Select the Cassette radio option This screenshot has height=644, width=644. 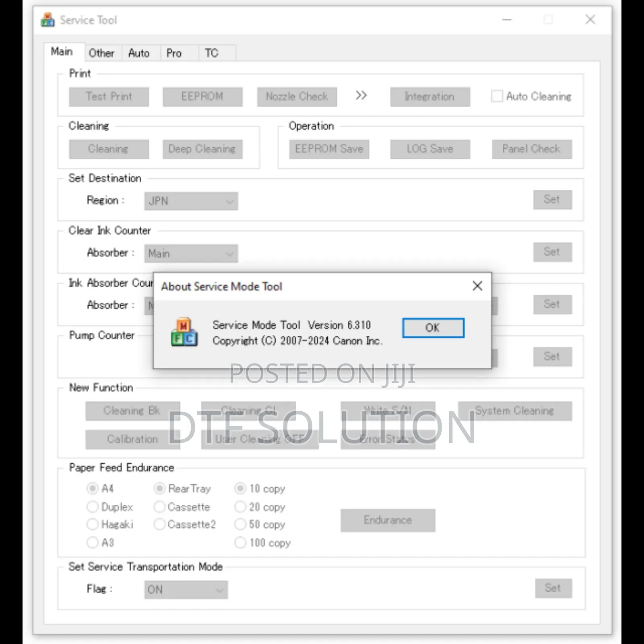coord(159,506)
